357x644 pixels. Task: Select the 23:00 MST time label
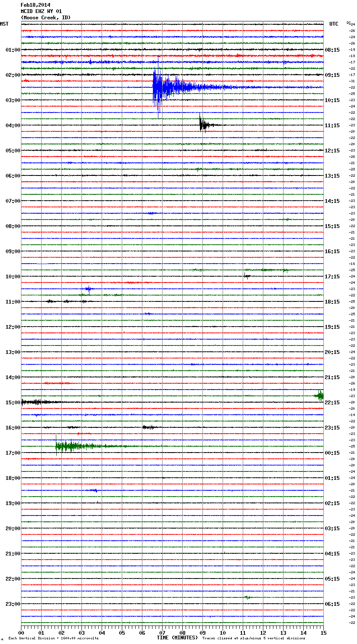(x=13, y=604)
